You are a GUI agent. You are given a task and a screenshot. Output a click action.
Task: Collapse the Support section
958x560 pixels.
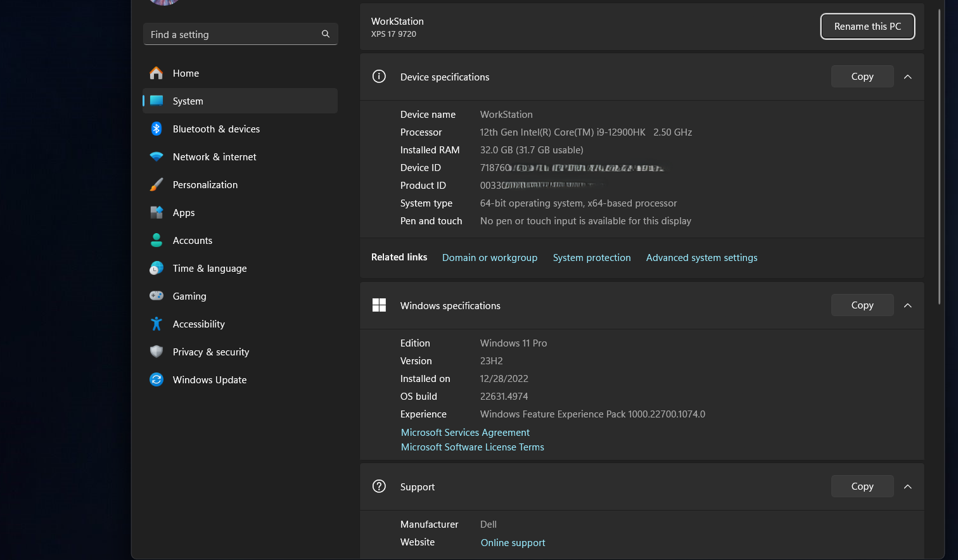(x=907, y=487)
